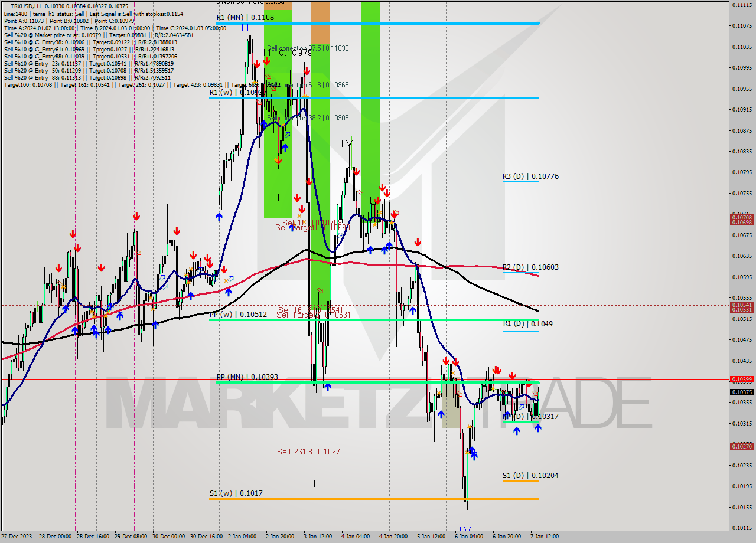Select the 'Sell %10 @ C_Entry38' row
The image size is (756, 543).
[90, 42]
